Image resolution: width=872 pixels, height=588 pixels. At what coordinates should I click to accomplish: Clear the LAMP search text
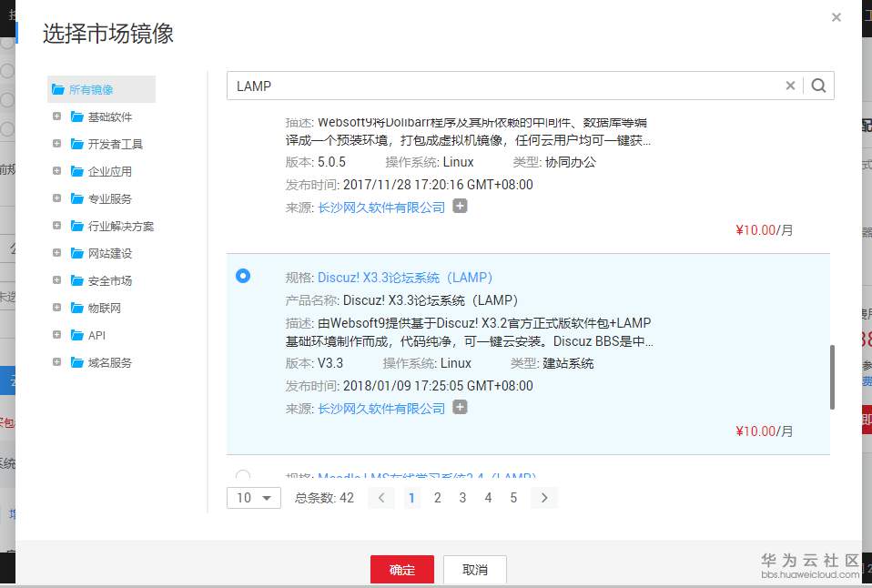pos(790,86)
